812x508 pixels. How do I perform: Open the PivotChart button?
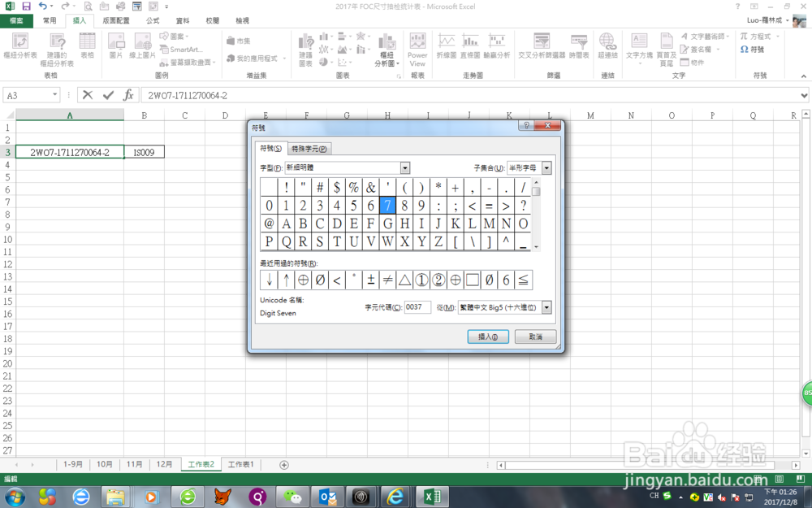pyautogui.click(x=387, y=50)
